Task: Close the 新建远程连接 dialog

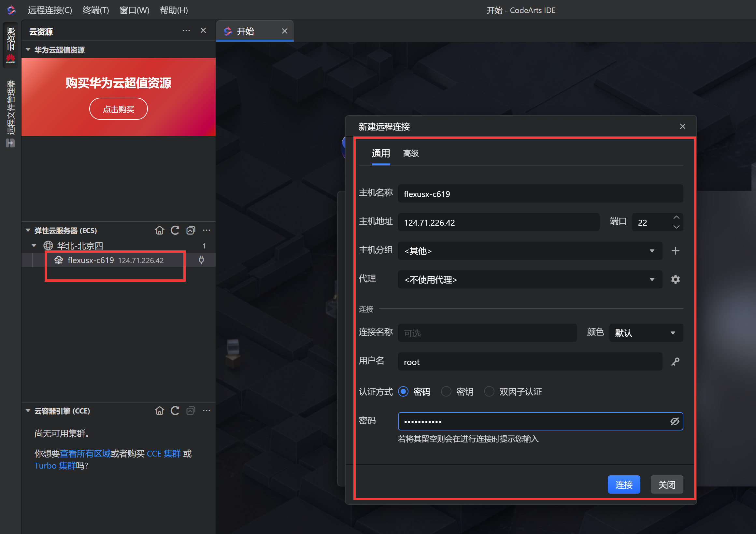Action: tap(683, 127)
